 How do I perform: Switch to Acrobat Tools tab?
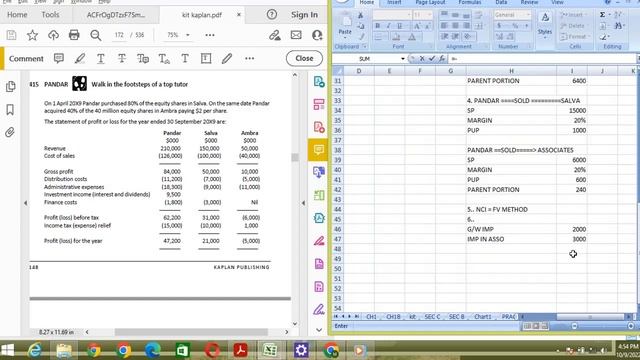(x=50, y=15)
